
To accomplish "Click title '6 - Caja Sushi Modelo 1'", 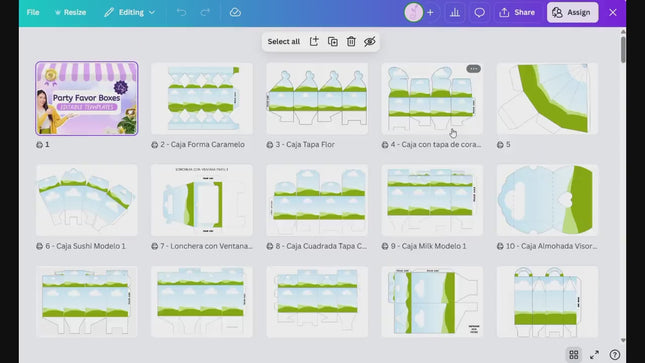I will (85, 246).
